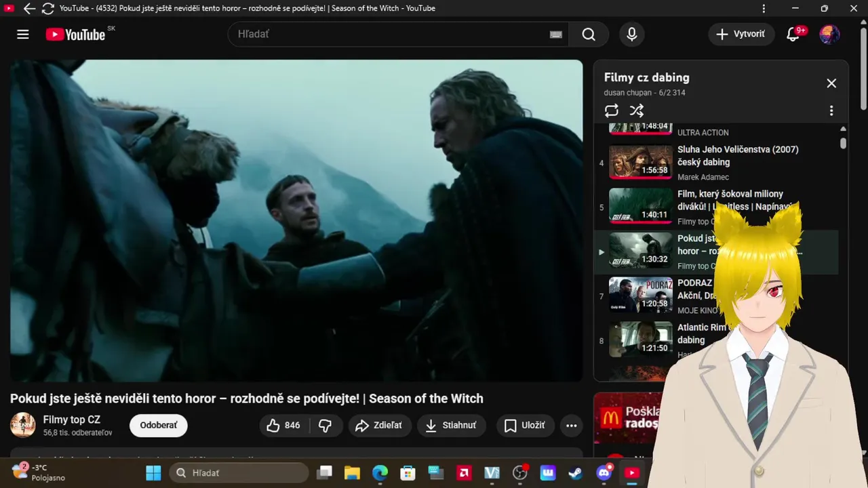Click Marek Adamec channel name
The image size is (868, 488).
703,177
